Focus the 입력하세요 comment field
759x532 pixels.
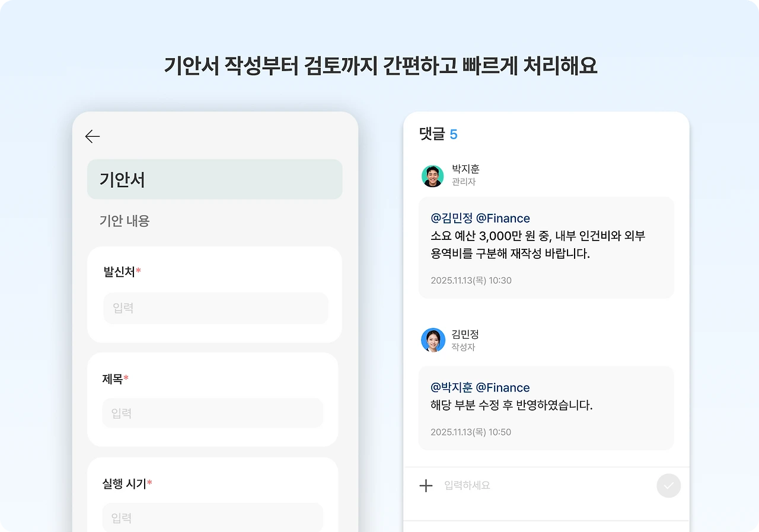pyautogui.click(x=546, y=486)
